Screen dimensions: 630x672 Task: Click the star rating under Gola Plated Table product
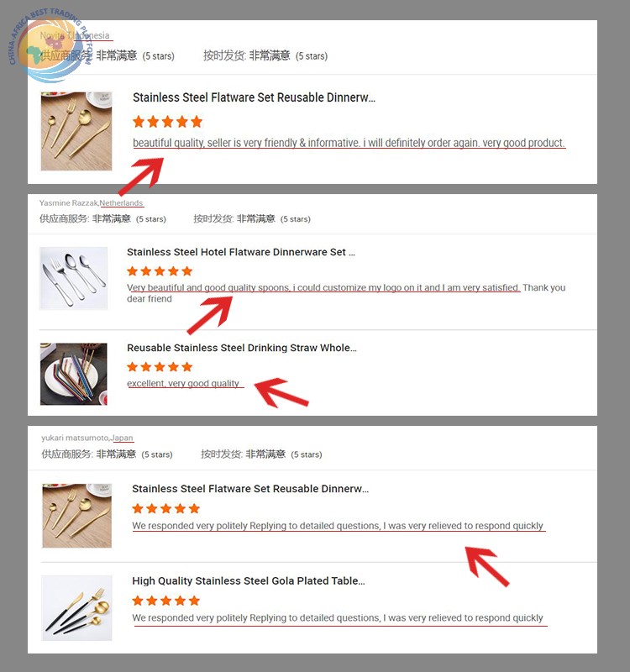tap(165, 601)
